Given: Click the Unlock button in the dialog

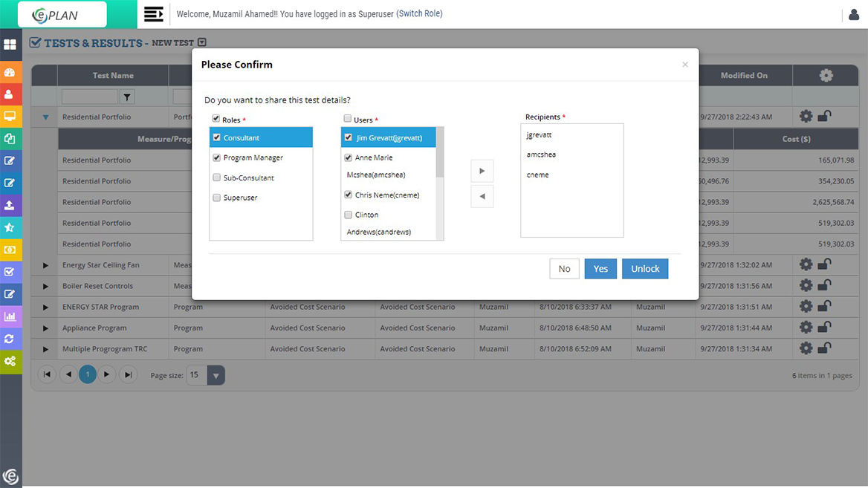Looking at the screenshot, I should pyautogui.click(x=644, y=268).
